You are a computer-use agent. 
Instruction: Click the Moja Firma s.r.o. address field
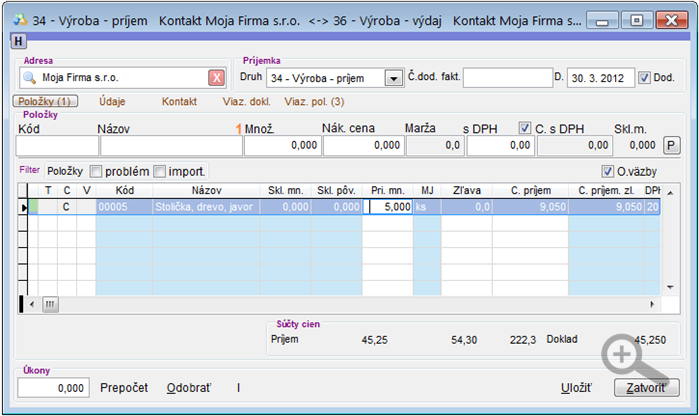[x=123, y=78]
